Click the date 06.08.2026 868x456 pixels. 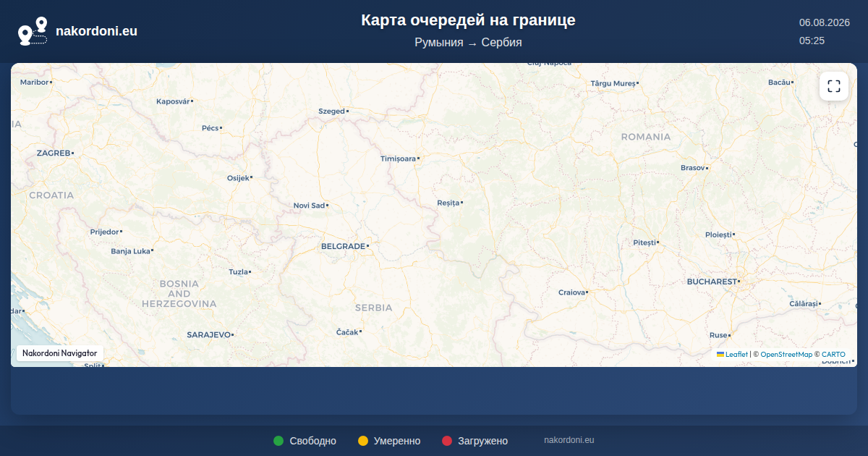pos(824,22)
